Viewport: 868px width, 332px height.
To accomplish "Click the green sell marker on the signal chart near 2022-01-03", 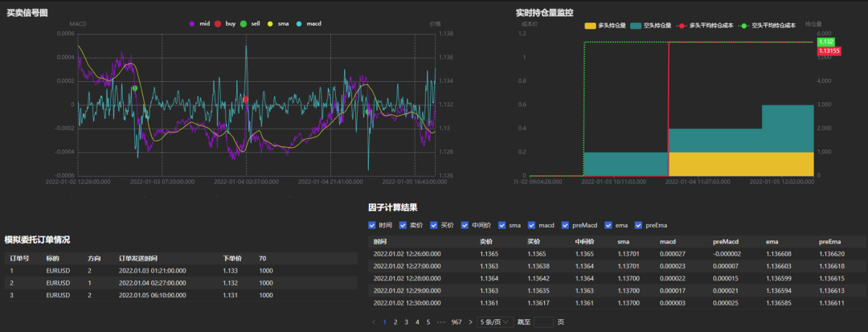I will 134,88.
